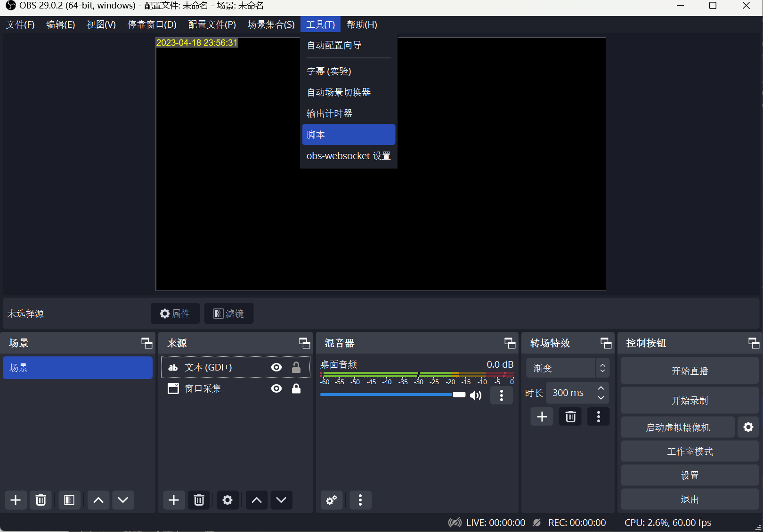Move scene down with arrow icon
This screenshot has height=532, width=763.
click(x=123, y=500)
